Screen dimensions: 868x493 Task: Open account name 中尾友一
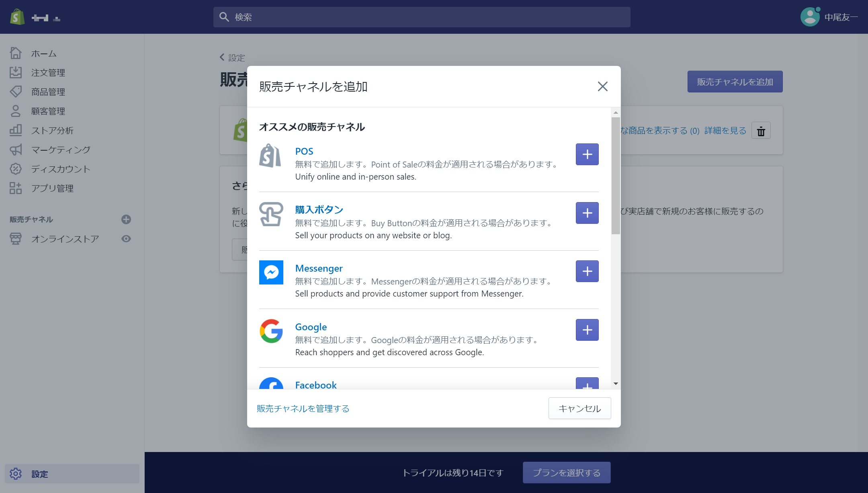coord(841,17)
